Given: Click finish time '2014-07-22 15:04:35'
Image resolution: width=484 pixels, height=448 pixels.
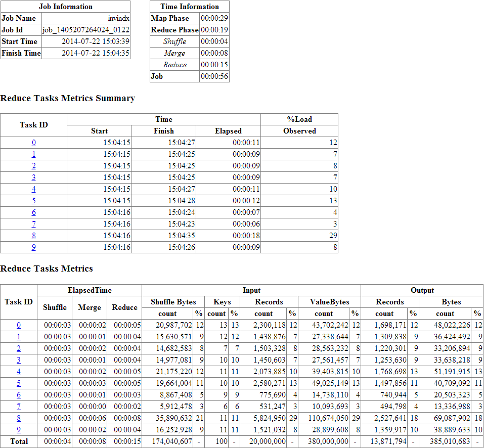Looking at the screenshot, I should (96, 53).
